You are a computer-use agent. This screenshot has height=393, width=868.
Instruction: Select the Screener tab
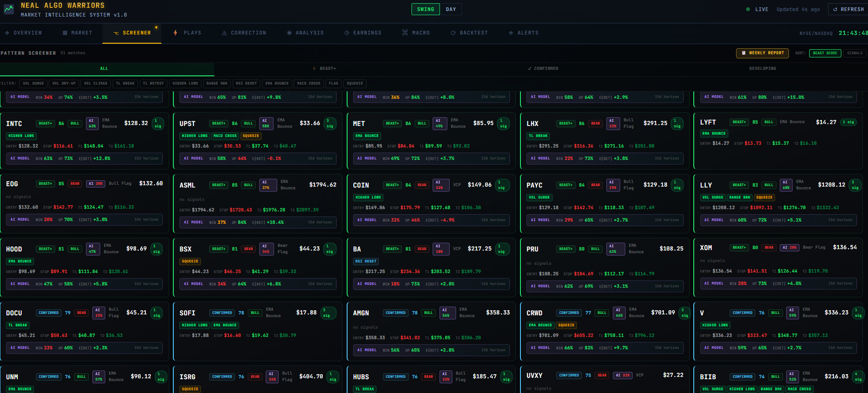pyautogui.click(x=132, y=33)
